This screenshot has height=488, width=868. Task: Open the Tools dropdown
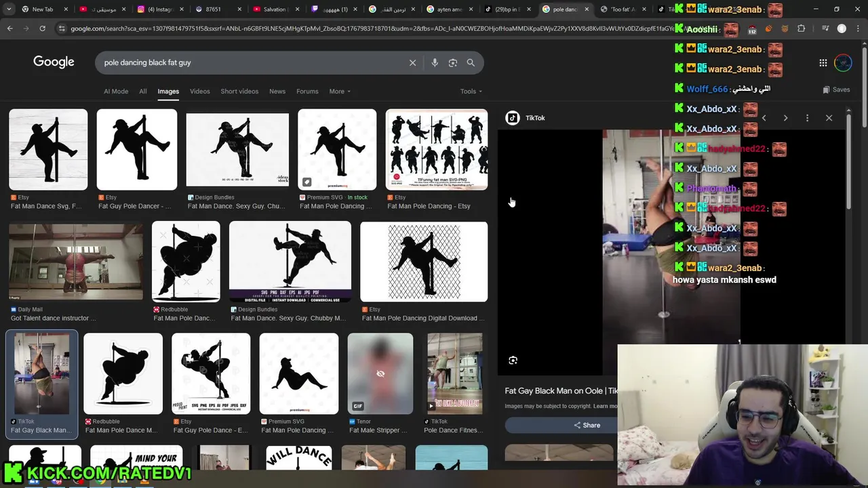(x=471, y=91)
